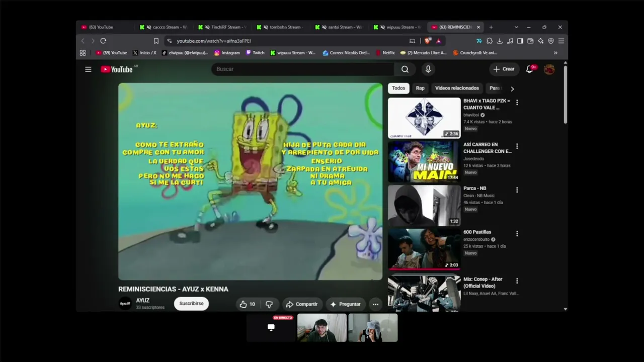The image size is (644, 362).
Task: Select the Todos filter chip
Action: pos(398,88)
